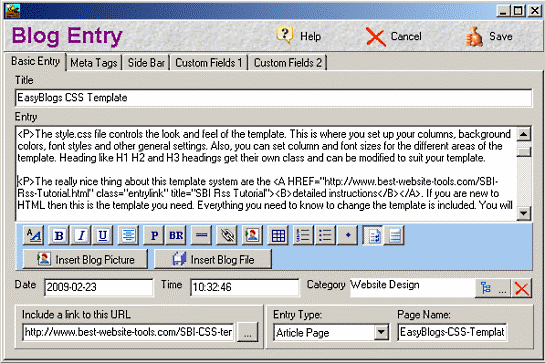Minimize the Blog Entry window

(x=503, y=11)
